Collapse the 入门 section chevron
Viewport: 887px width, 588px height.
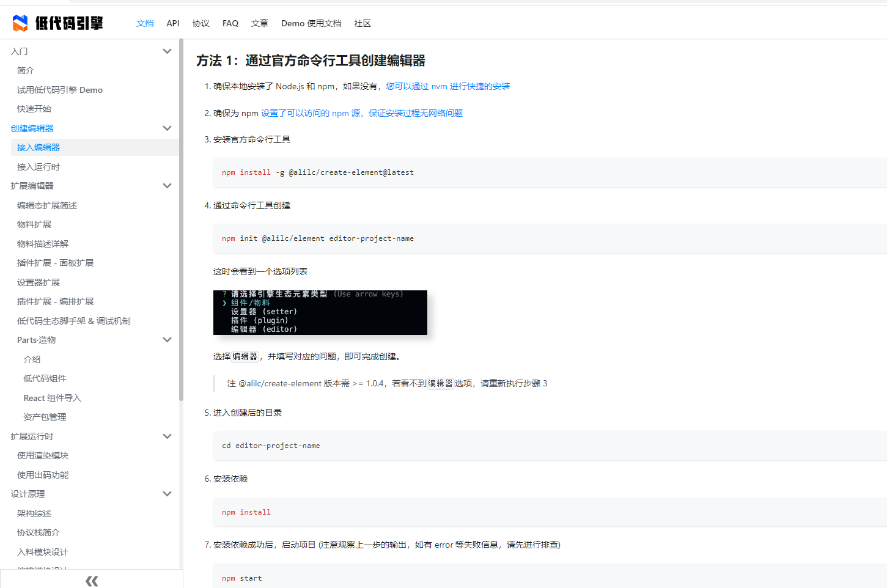click(167, 51)
